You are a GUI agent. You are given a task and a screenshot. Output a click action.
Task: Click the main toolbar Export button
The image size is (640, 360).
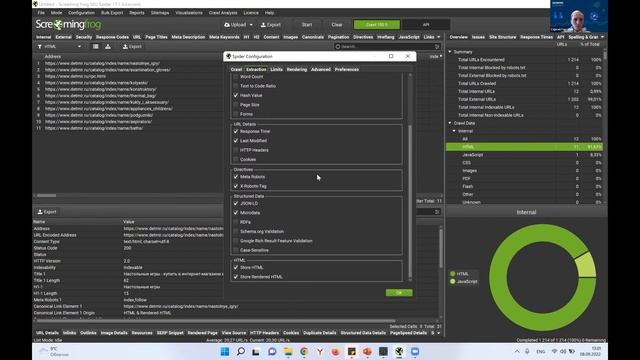click(x=271, y=25)
